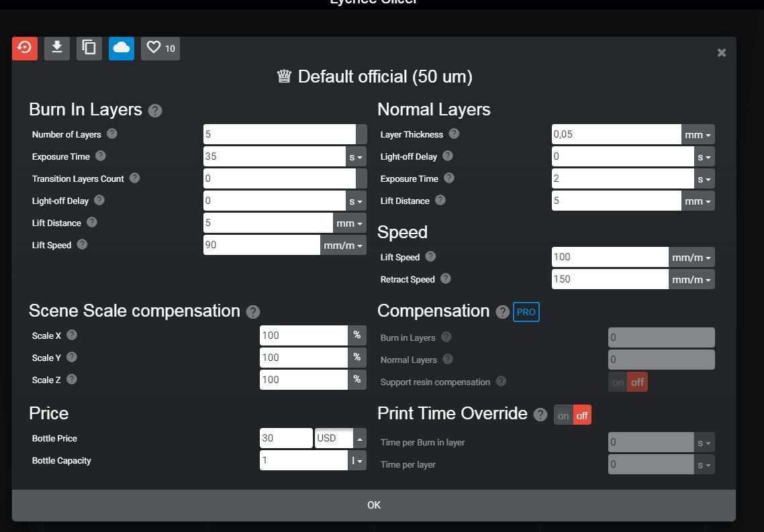The image size is (764, 532).
Task: Show help for Compensation Burn in Layers
Action: pyautogui.click(x=446, y=337)
